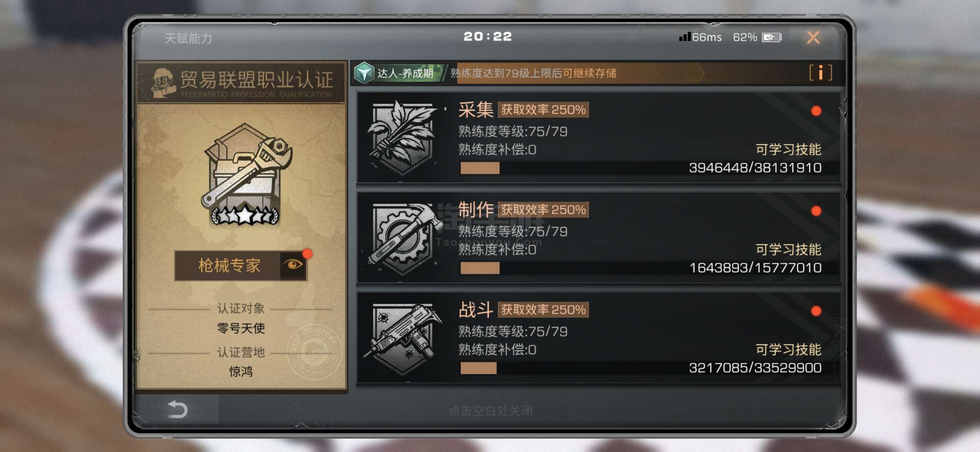This screenshot has width=980, height=452.
Task: Tap the toolbox wrench profession emblem
Action: [x=246, y=175]
